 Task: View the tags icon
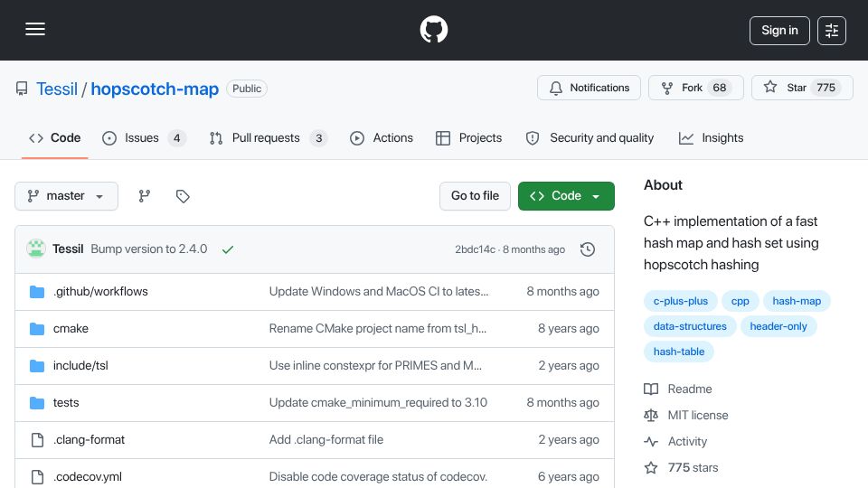pyautogui.click(x=183, y=196)
